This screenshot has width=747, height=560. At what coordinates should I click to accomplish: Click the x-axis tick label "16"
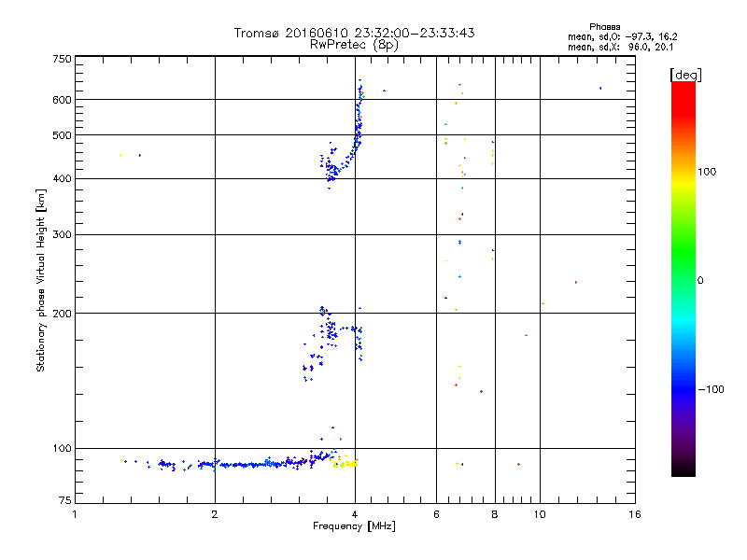tap(635, 514)
